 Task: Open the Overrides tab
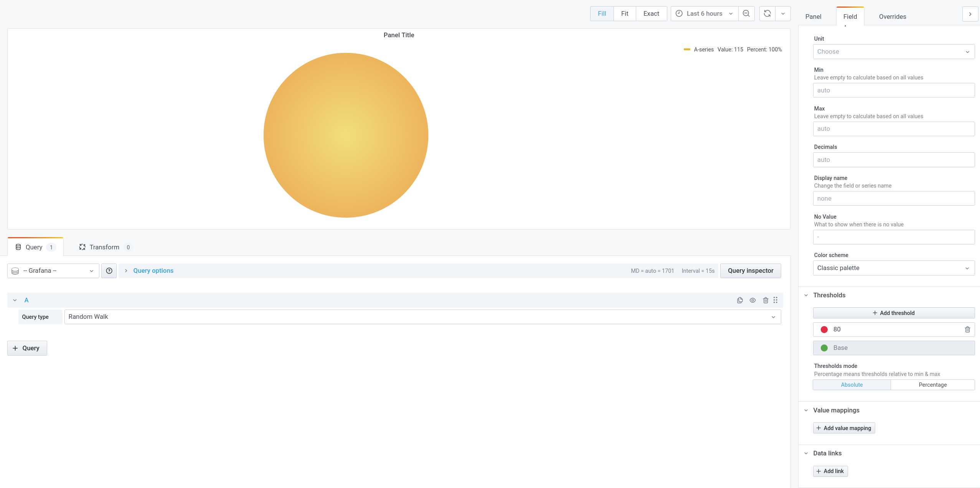pos(892,16)
